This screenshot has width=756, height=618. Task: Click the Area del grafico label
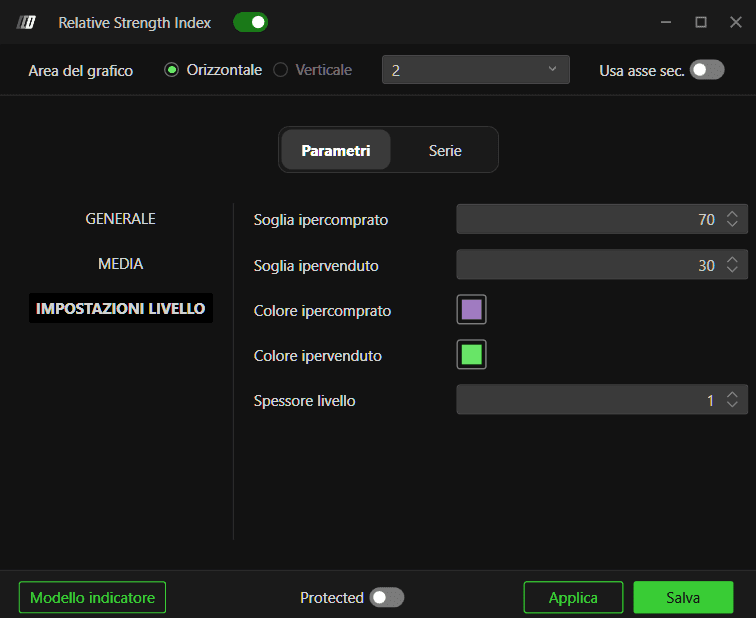81,71
